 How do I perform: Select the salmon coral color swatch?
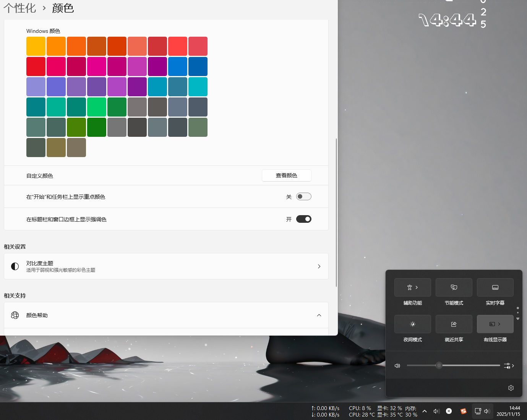(137, 46)
